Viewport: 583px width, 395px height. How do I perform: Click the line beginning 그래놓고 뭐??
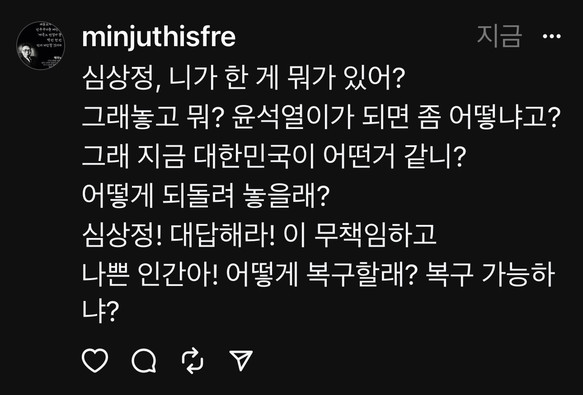(x=321, y=117)
